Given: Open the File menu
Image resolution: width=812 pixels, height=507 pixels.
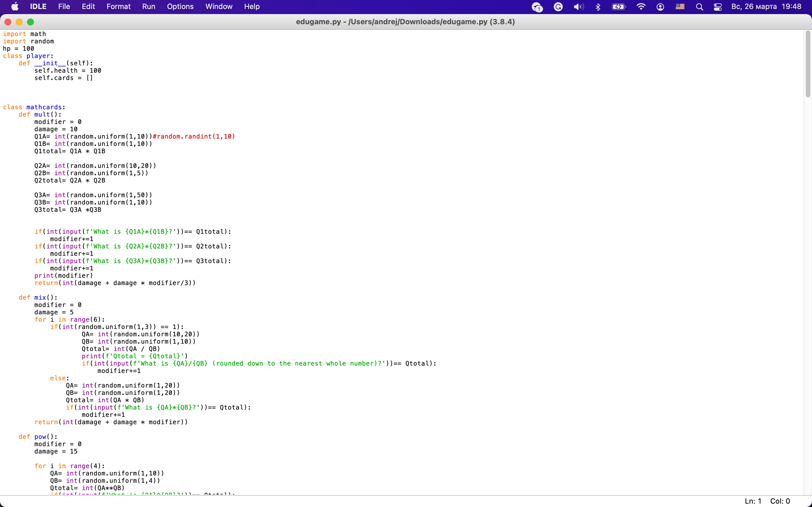Looking at the screenshot, I should tap(64, 6).
